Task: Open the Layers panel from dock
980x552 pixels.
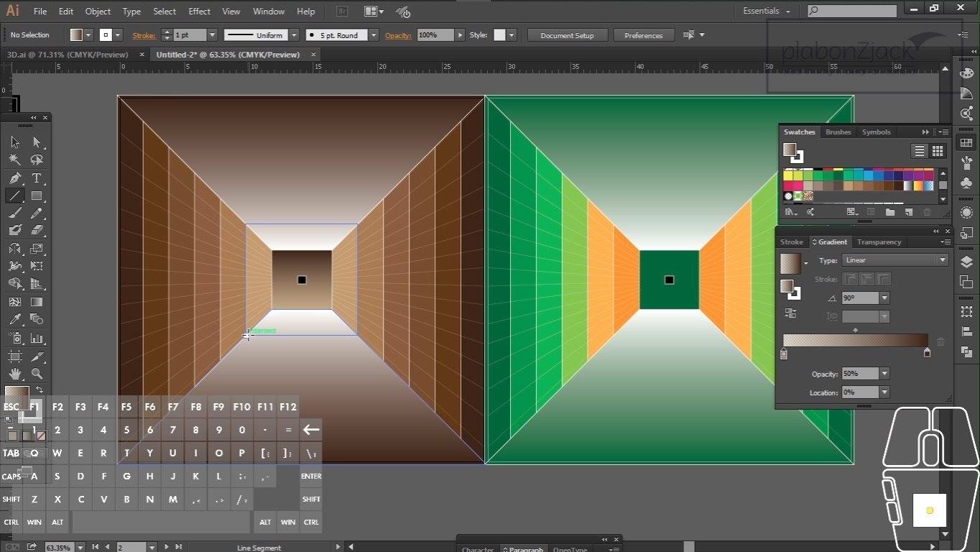Action: [966, 262]
